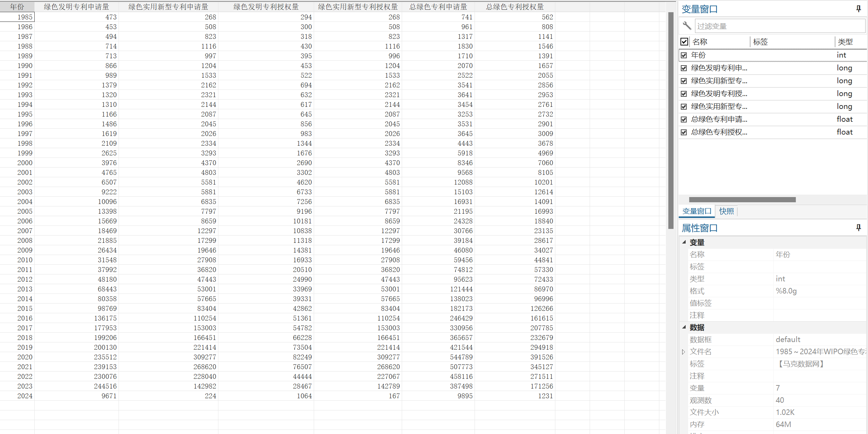Toggle checkbox for 总绿色专利申请... variable
The height and width of the screenshot is (434, 868).
[x=684, y=119]
